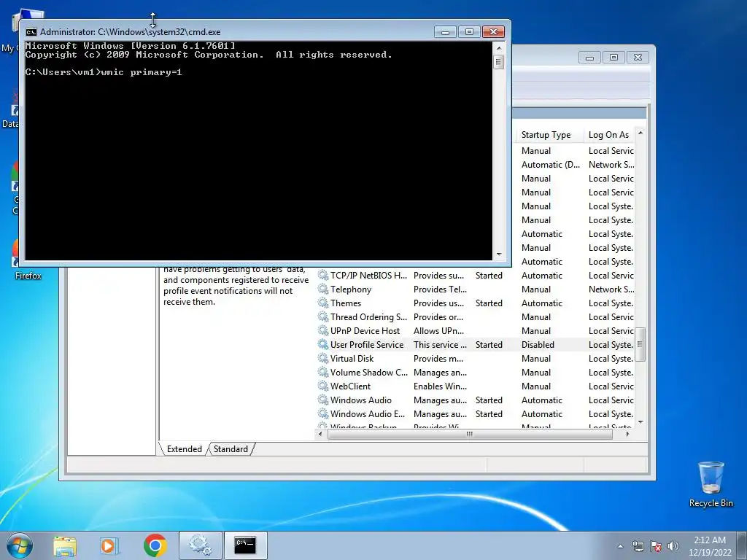Image resolution: width=747 pixels, height=560 pixels.
Task: Select the UPnP Device Host service name
Action: (x=365, y=330)
